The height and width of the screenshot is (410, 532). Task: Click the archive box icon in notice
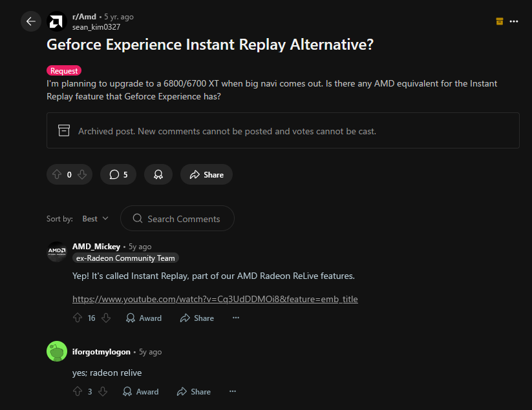[64, 130]
